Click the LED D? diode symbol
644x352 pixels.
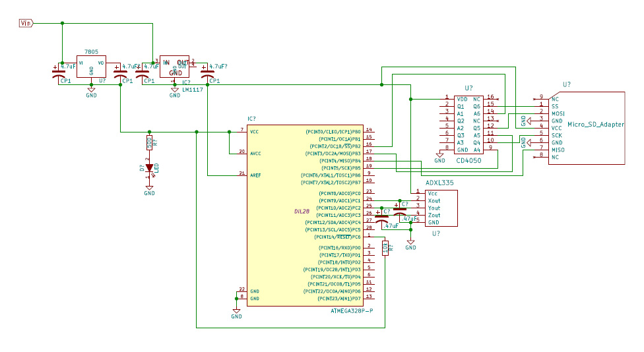[150, 168]
